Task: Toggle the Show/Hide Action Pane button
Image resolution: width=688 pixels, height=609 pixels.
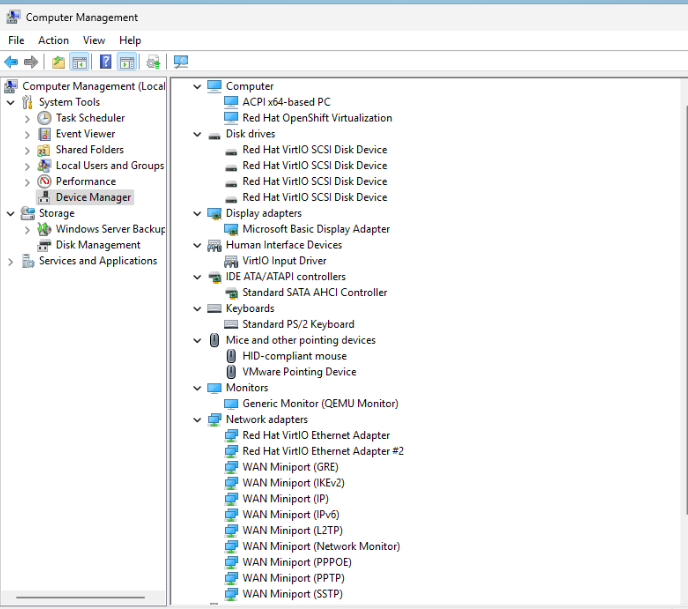Action: 127,62
